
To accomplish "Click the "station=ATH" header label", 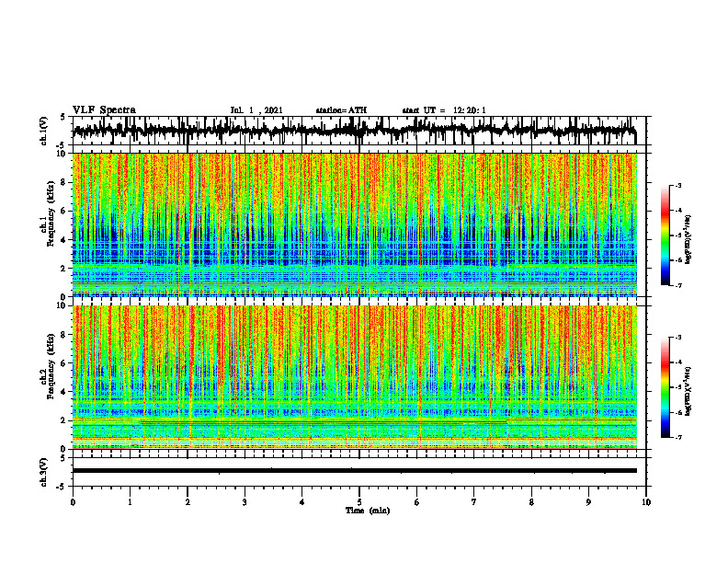I will pos(341,110).
